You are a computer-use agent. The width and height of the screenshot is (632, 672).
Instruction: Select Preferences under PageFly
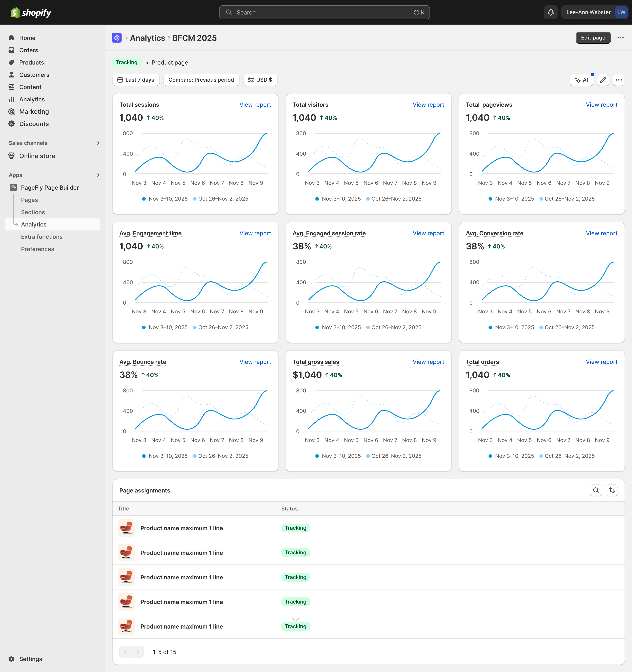point(38,249)
